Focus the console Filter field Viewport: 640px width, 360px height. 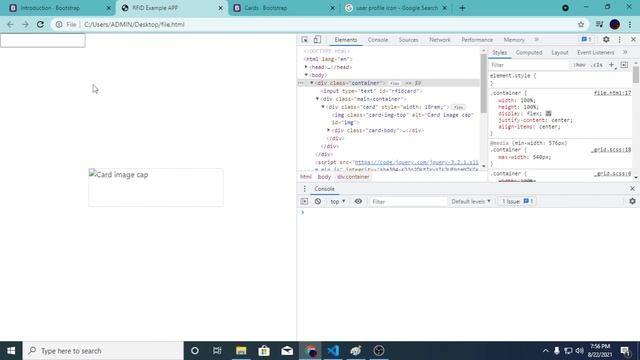coord(408,202)
